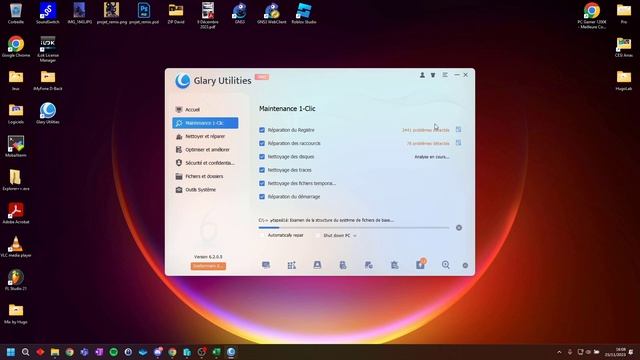This screenshot has height=360, width=640.
Task: Select the Adobe Acrobat desktop shortcut
Action: [16, 213]
